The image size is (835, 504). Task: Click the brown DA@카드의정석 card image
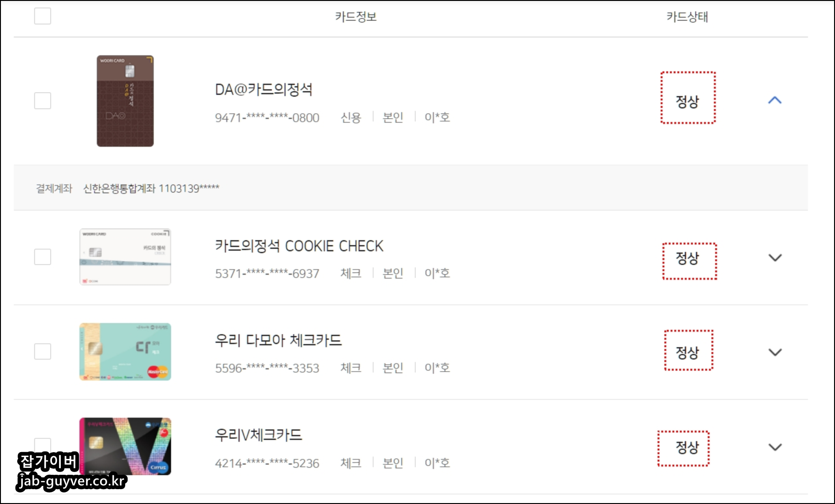tap(125, 101)
